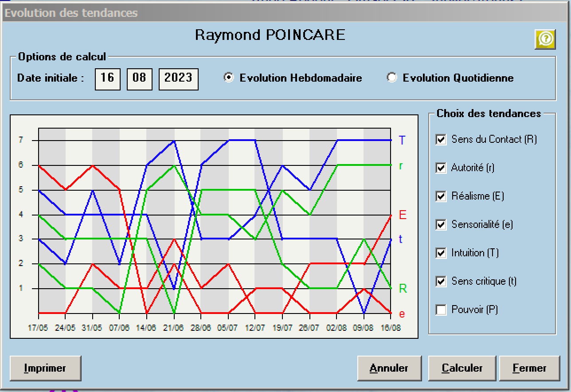
Task: Click the year field showing 2023
Action: [178, 78]
